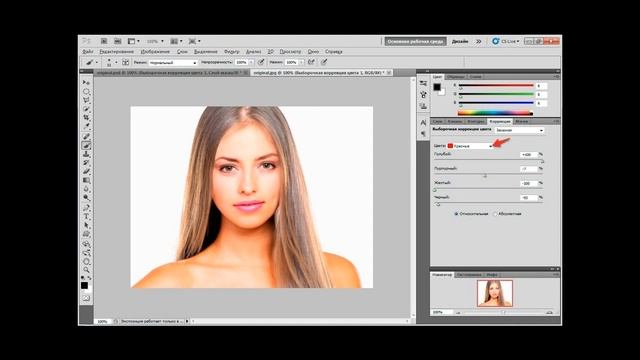Launch Mini Bridge from application bar
640x360 pixels.
coord(118,41)
